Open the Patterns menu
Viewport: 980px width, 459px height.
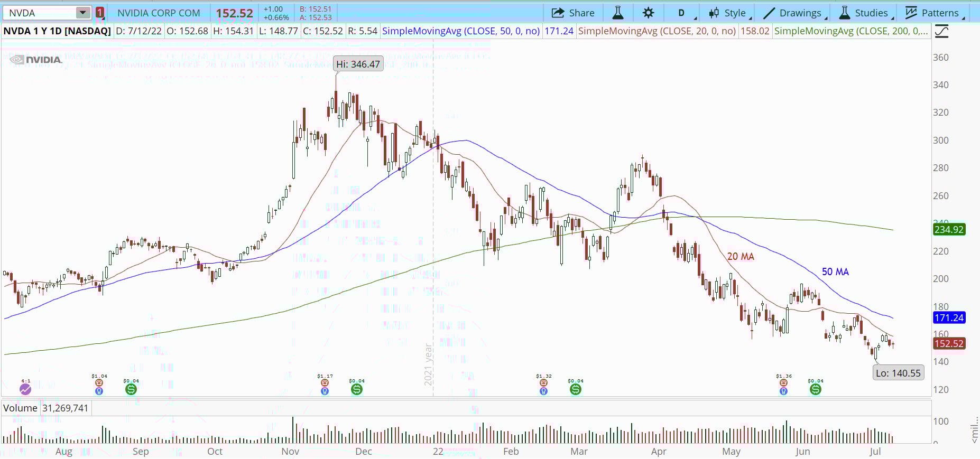pyautogui.click(x=935, y=13)
